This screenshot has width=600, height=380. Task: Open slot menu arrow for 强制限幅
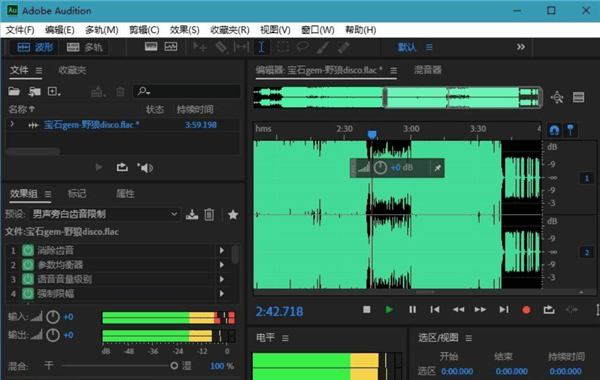(222, 294)
